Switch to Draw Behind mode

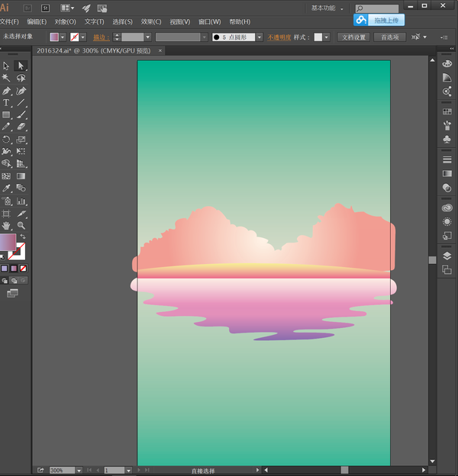(x=14, y=281)
